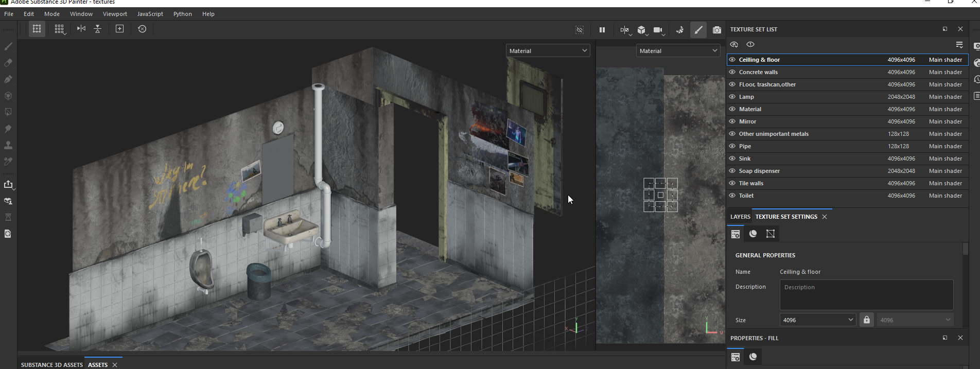
Task: Select the Tile walls texture set
Action: 847,183
